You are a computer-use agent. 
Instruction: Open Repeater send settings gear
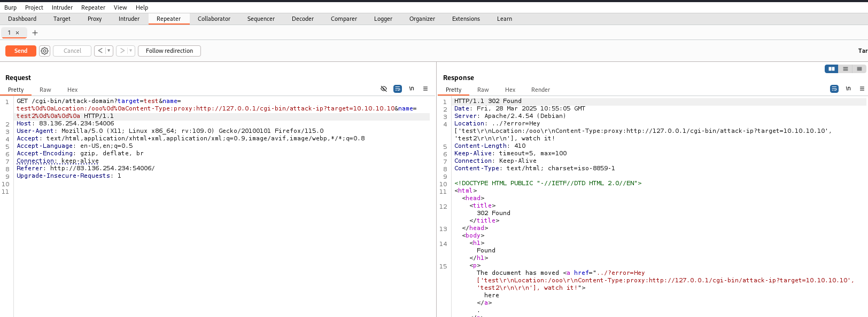pos(45,51)
